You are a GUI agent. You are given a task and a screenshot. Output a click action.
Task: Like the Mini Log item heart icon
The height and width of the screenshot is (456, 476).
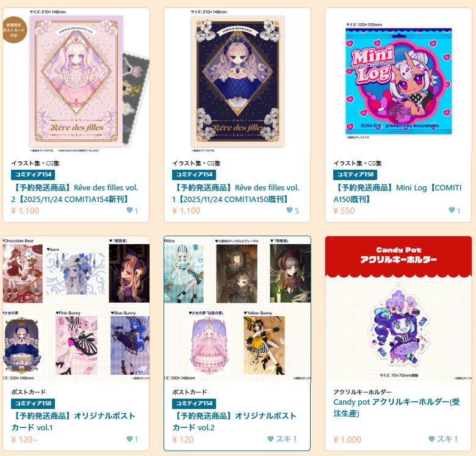452,210
